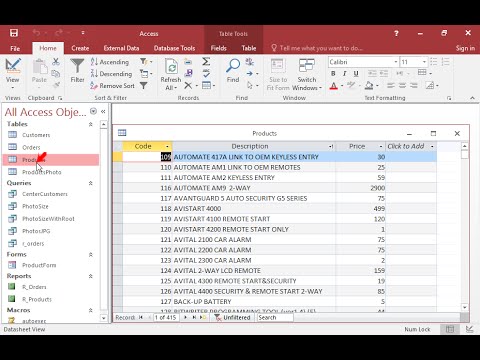The image size is (480, 360).
Task: Open the More records options dropdown
Action: coord(209,86)
